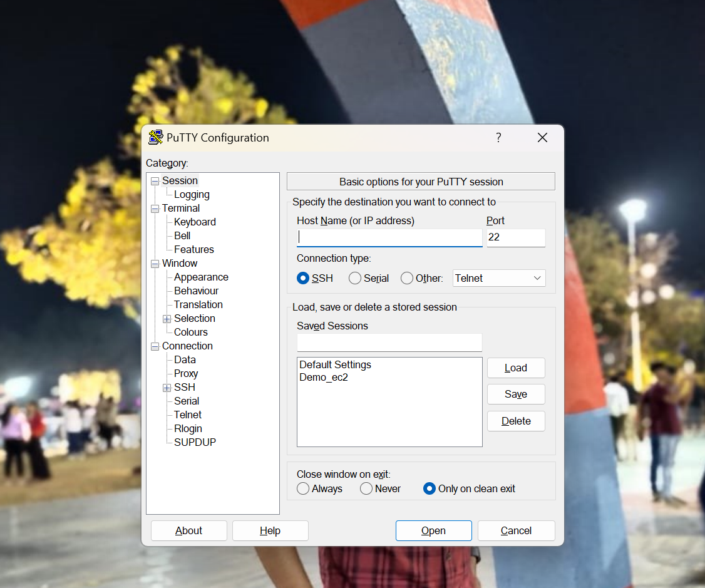This screenshot has height=588, width=705.
Task: Click the Load button
Action: [x=516, y=368]
